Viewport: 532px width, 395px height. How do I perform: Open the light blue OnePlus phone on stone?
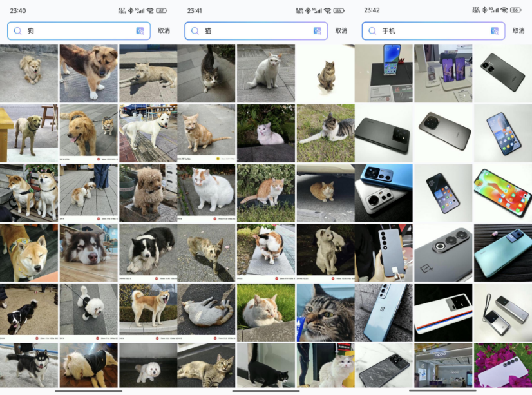pos(384,313)
